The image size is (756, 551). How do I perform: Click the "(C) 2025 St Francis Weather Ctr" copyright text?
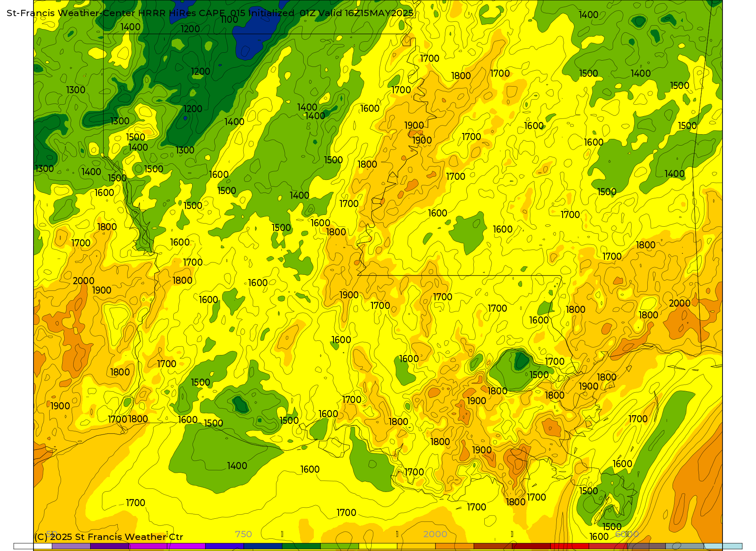point(109,537)
